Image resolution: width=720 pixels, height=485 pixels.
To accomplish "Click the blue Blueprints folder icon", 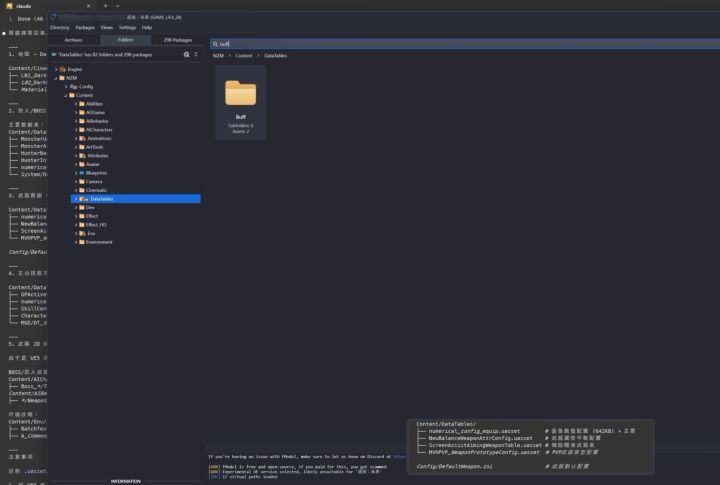I will (82, 173).
